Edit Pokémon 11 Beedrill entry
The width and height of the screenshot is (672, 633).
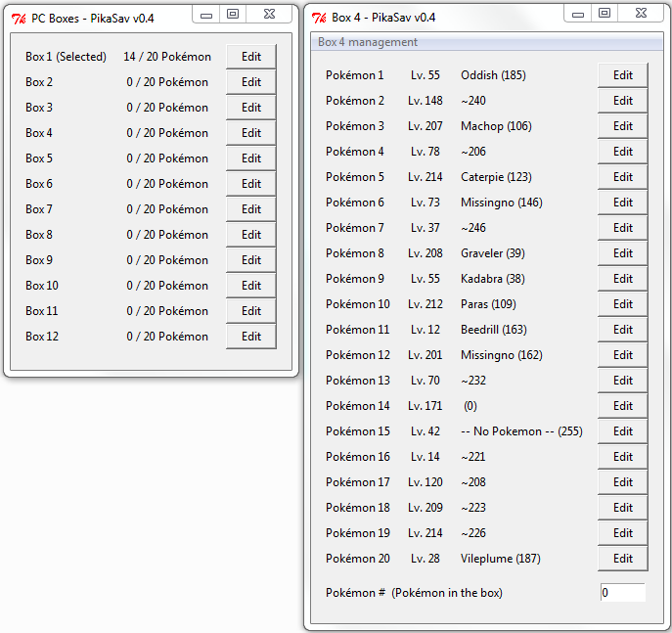tap(623, 330)
